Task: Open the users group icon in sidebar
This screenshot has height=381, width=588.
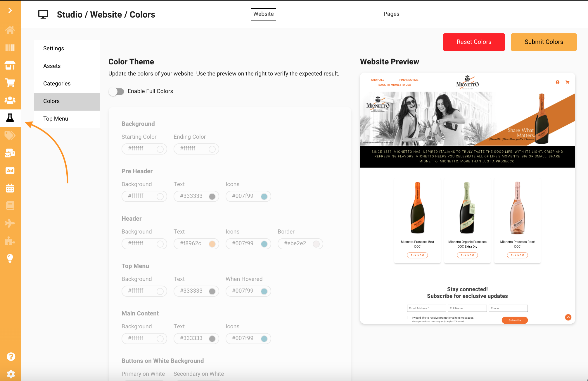Action: pos(10,100)
